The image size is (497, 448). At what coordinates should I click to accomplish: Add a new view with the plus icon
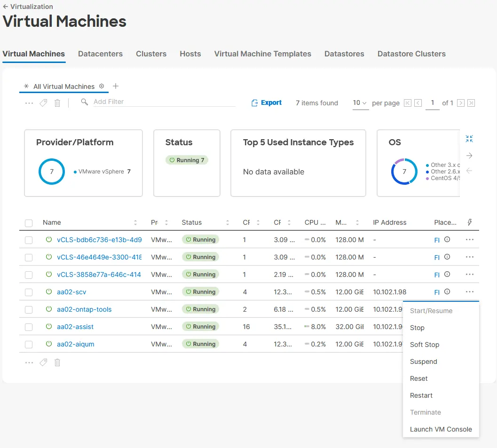click(x=116, y=86)
